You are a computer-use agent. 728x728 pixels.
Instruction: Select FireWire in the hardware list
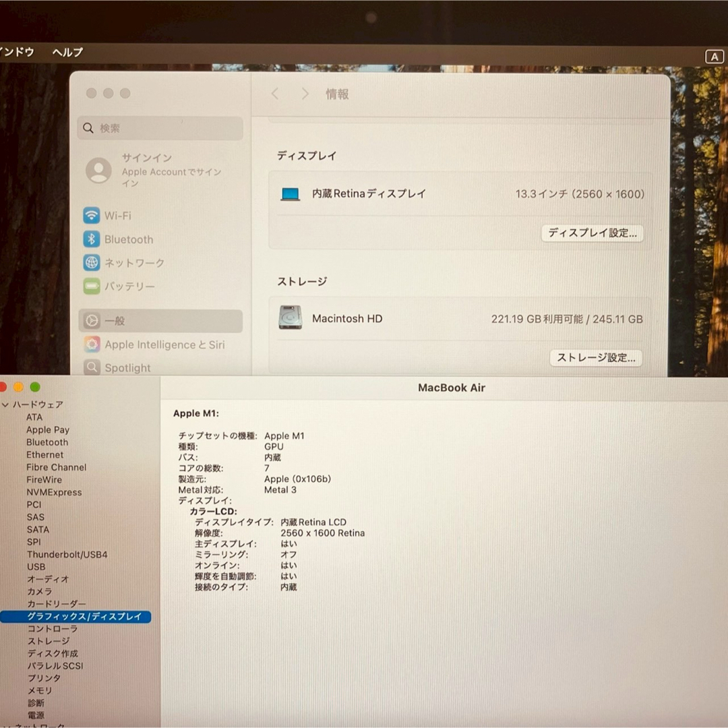coord(44,480)
